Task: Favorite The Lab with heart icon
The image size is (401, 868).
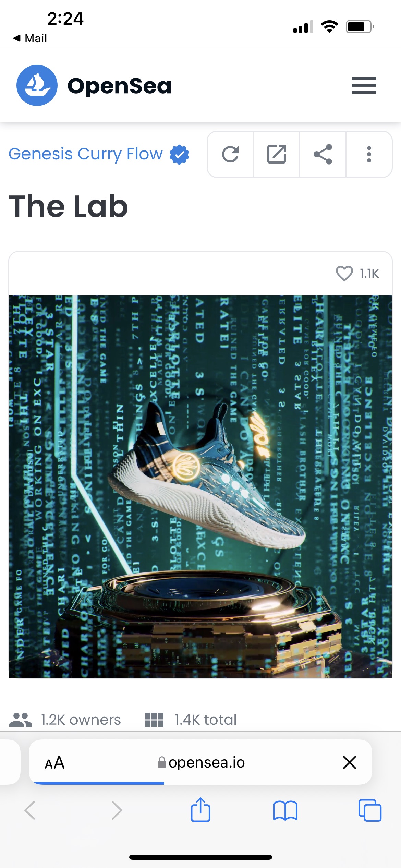Action: point(344,274)
